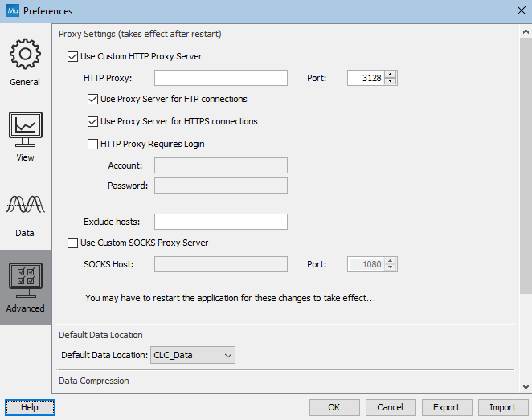Open the Default Data Location dropdown

(193, 355)
